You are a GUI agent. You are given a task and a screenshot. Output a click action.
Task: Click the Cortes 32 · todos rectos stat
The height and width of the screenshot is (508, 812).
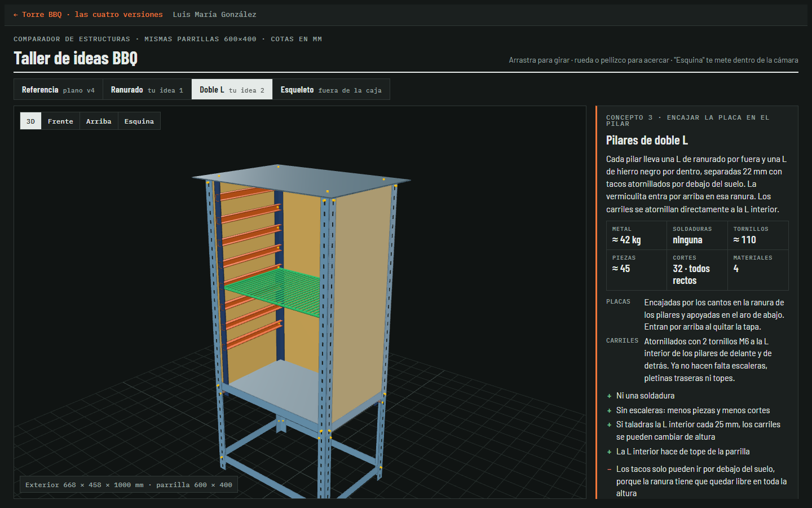(x=698, y=270)
